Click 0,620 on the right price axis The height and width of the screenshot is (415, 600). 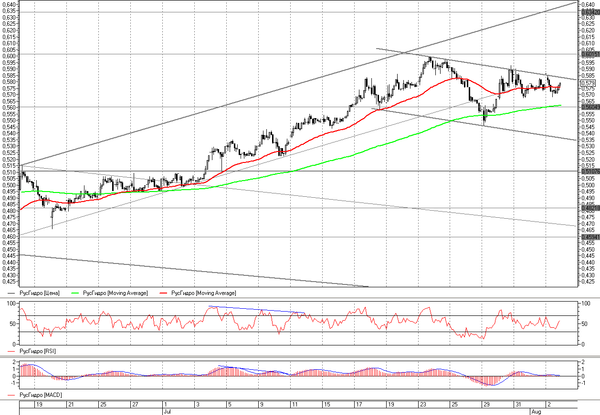(588, 30)
